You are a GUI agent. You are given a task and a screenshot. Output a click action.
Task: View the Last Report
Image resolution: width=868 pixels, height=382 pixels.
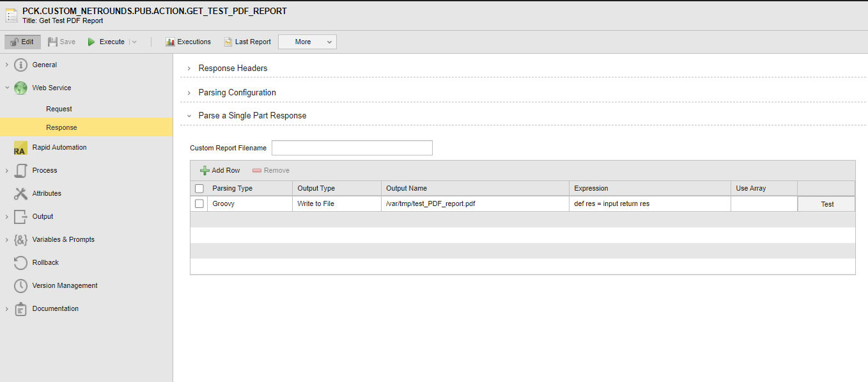[x=247, y=41]
